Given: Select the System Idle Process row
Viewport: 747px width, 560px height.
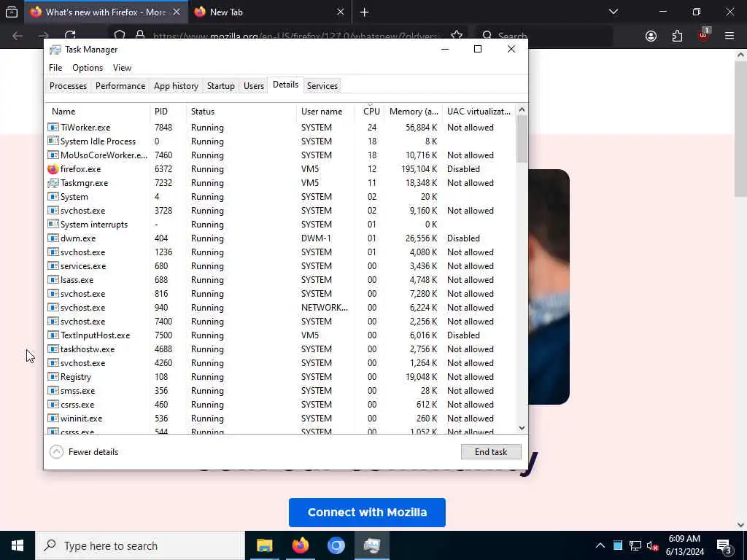Looking at the screenshot, I should (x=281, y=141).
